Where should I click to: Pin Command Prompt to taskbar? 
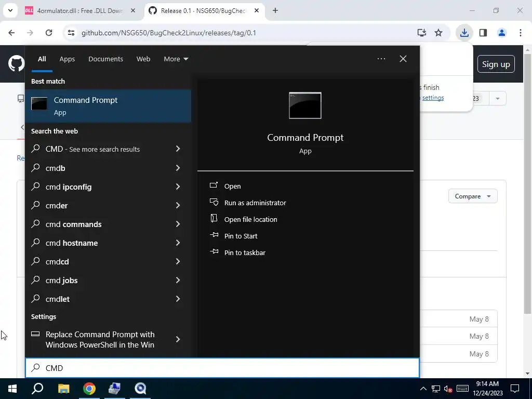pyautogui.click(x=245, y=252)
